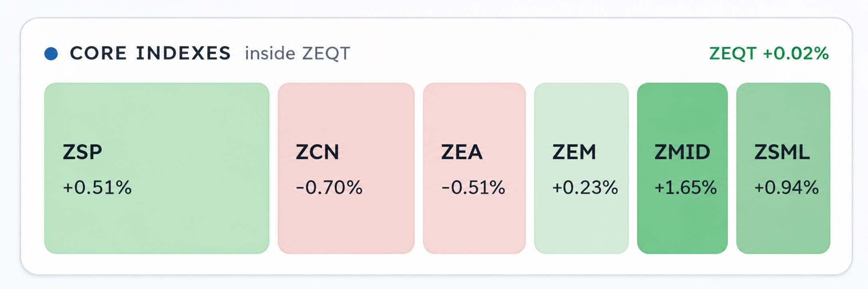Click the ZCN -0.70% change value
Viewport: 868px width, 289px height.
(329, 188)
